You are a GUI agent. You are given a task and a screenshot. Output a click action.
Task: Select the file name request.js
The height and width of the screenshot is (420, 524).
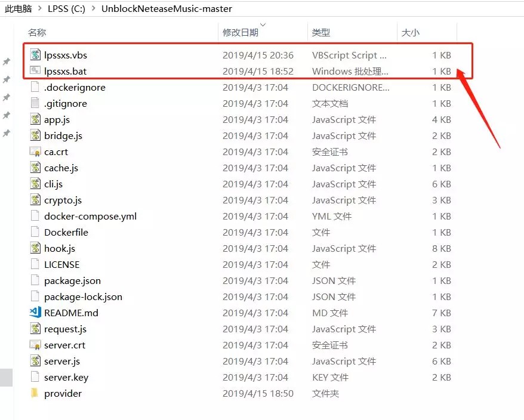(65, 329)
